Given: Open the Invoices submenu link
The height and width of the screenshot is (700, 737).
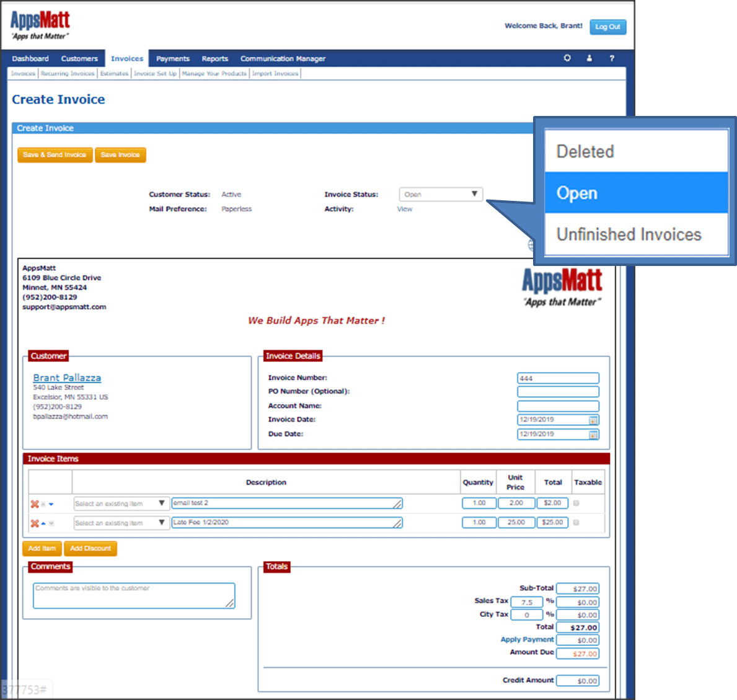Looking at the screenshot, I should pyautogui.click(x=23, y=73).
